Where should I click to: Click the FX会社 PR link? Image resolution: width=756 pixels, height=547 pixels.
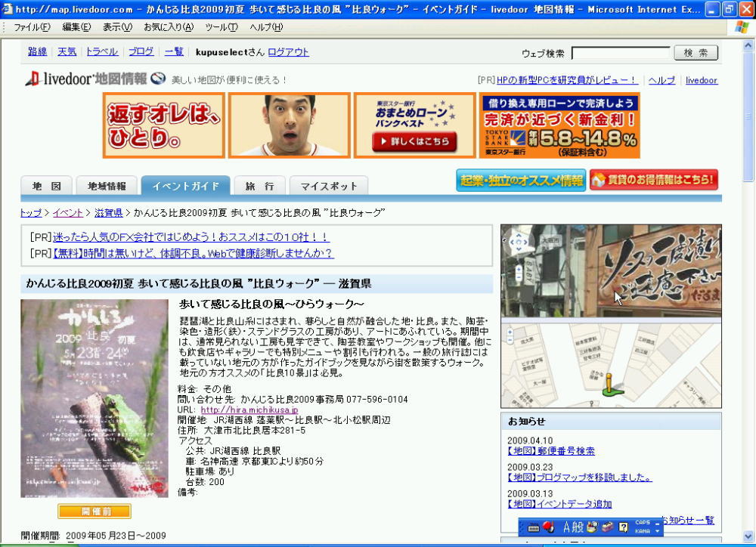(x=191, y=236)
